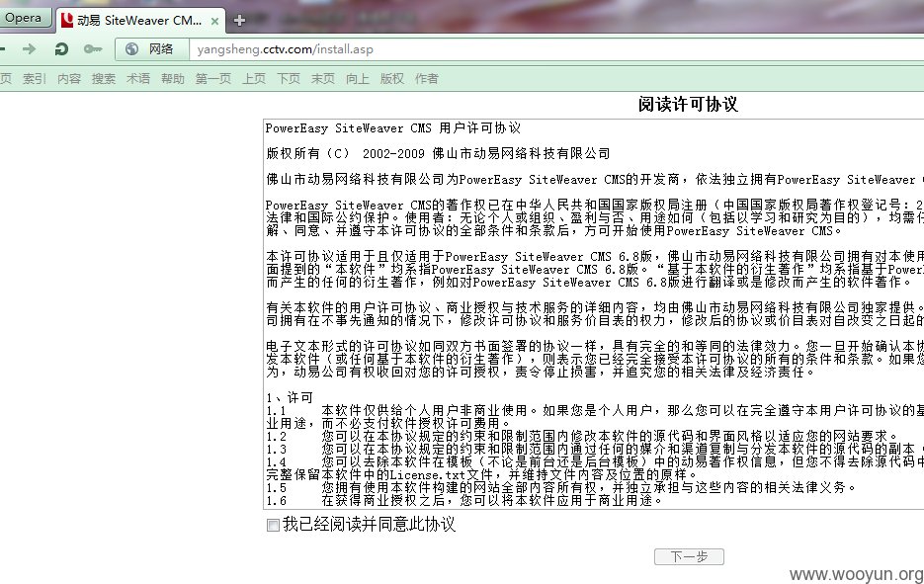Open 搜索 in navigation bar
This screenshot has height=584, width=924.
(x=104, y=78)
